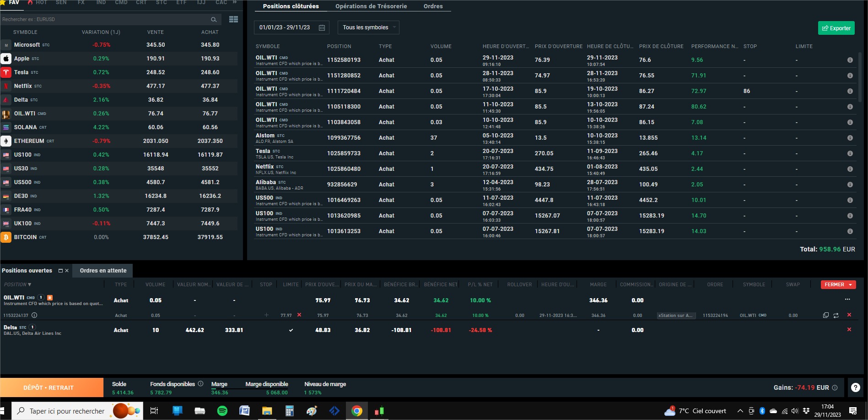Sort watchlist by VARIATION (1J) column
The height and width of the screenshot is (420, 868).
pyautogui.click(x=101, y=32)
